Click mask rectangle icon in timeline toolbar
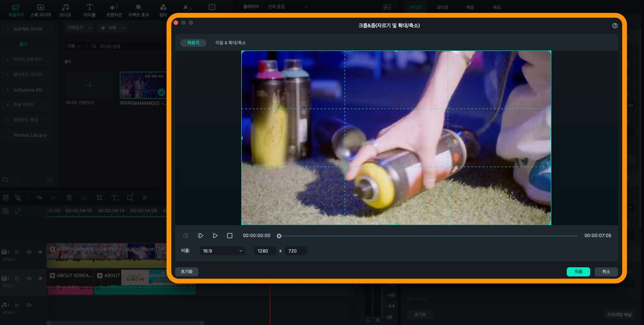The height and width of the screenshot is (325, 644). click(130, 197)
